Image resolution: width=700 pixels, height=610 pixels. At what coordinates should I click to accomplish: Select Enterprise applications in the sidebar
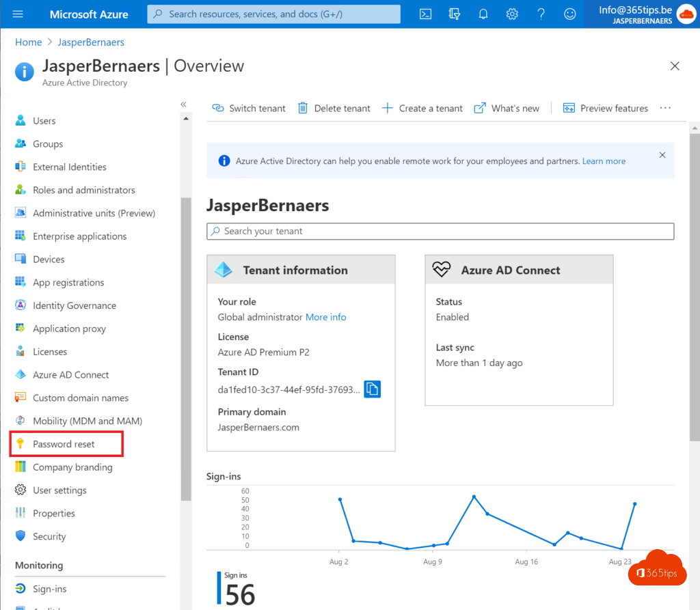pos(79,236)
